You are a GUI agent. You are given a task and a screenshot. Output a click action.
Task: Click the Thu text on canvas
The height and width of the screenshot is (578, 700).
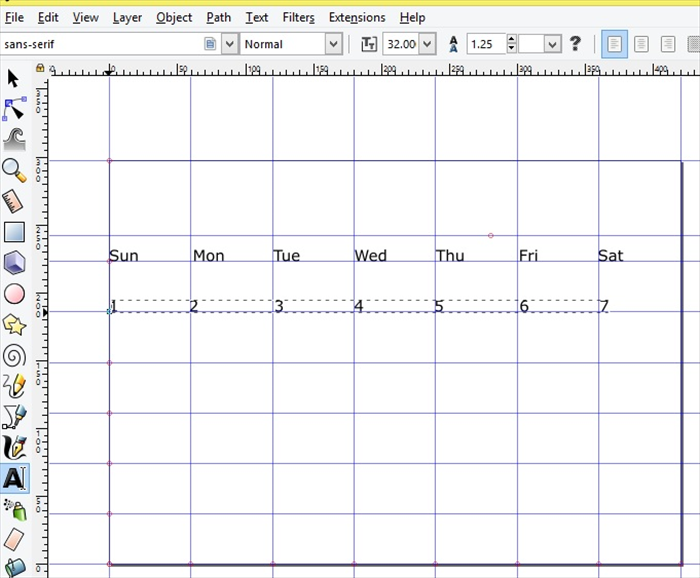tap(450, 256)
